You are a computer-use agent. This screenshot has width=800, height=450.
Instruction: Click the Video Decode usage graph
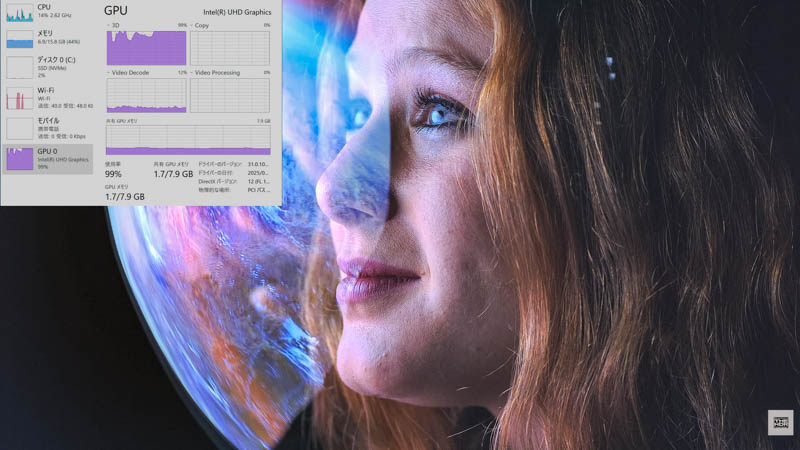click(x=146, y=95)
